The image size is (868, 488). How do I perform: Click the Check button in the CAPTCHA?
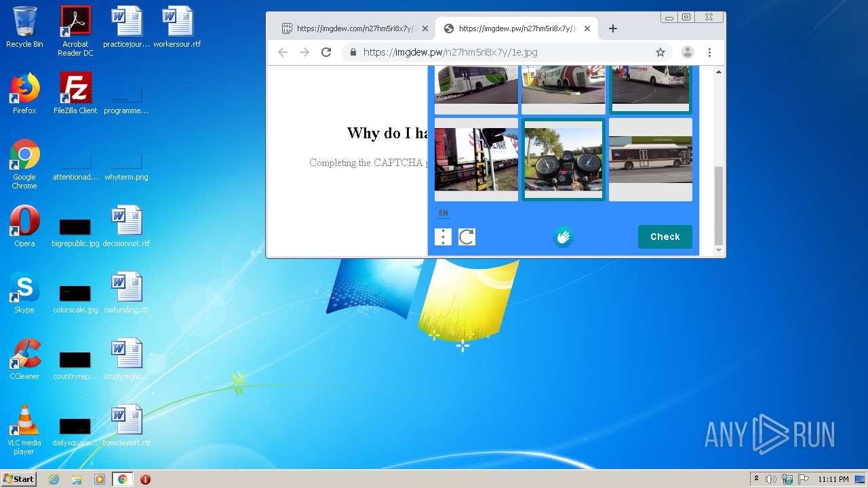point(665,237)
